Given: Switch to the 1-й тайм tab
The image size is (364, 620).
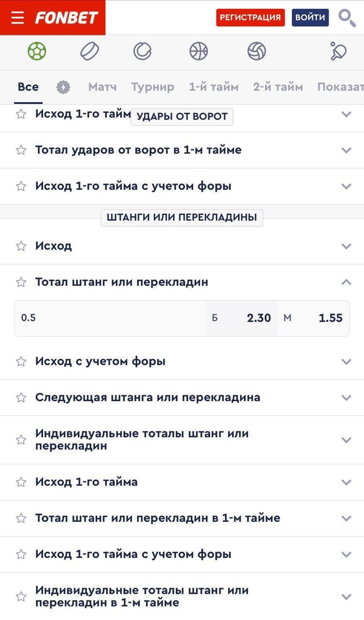Looking at the screenshot, I should (x=213, y=87).
